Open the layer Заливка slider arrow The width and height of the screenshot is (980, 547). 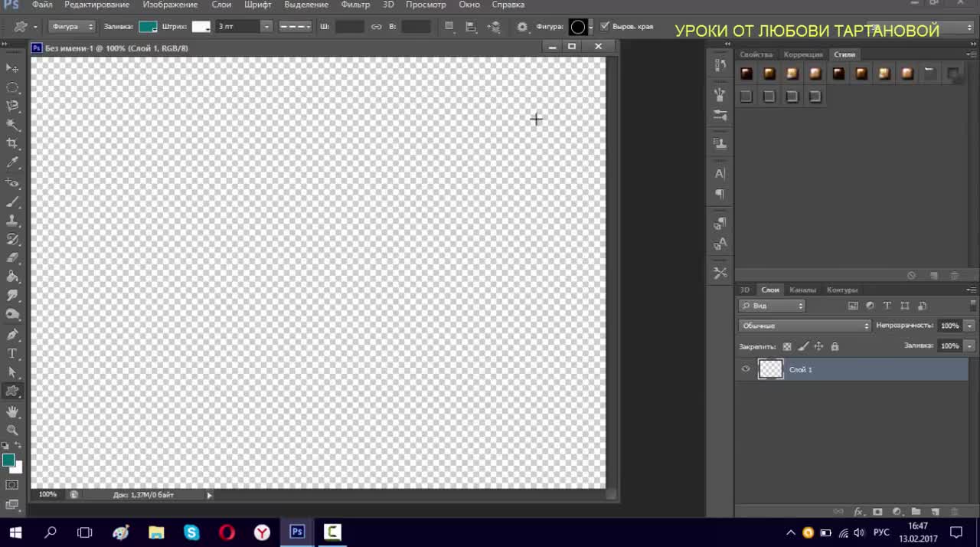[969, 346]
